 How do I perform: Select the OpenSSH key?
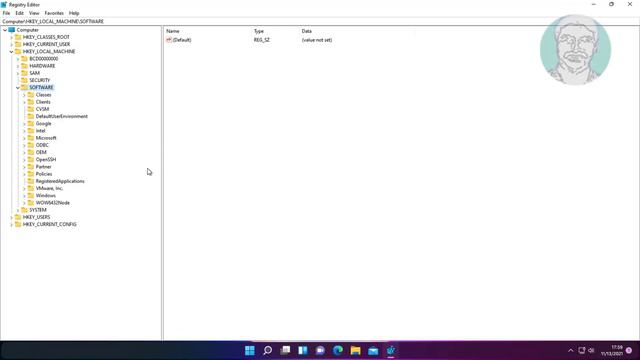click(x=46, y=160)
